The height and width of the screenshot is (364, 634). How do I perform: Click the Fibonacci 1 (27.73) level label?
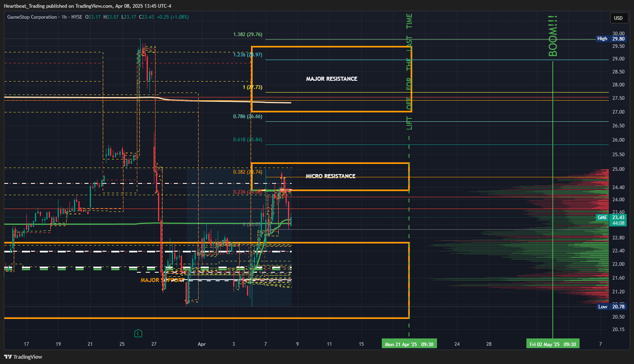(x=253, y=87)
